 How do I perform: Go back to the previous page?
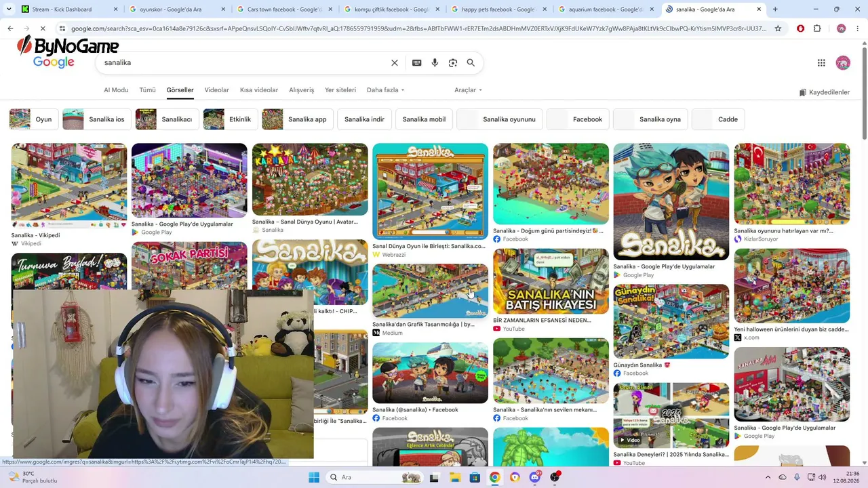[x=10, y=28]
